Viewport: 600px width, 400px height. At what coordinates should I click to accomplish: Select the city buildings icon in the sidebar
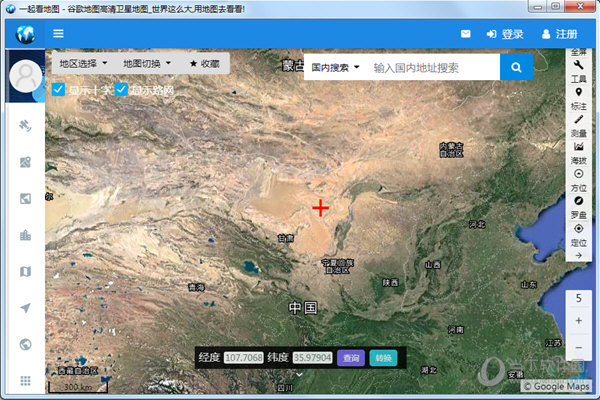(25, 235)
